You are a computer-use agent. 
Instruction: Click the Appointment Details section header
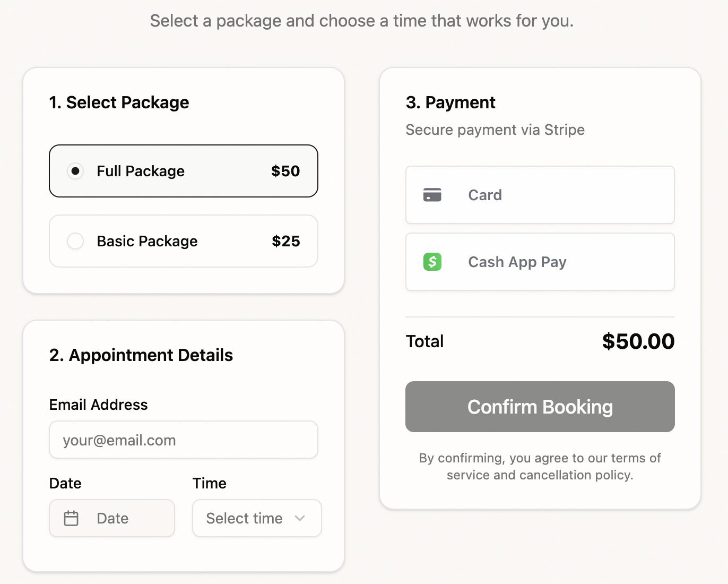coord(141,355)
